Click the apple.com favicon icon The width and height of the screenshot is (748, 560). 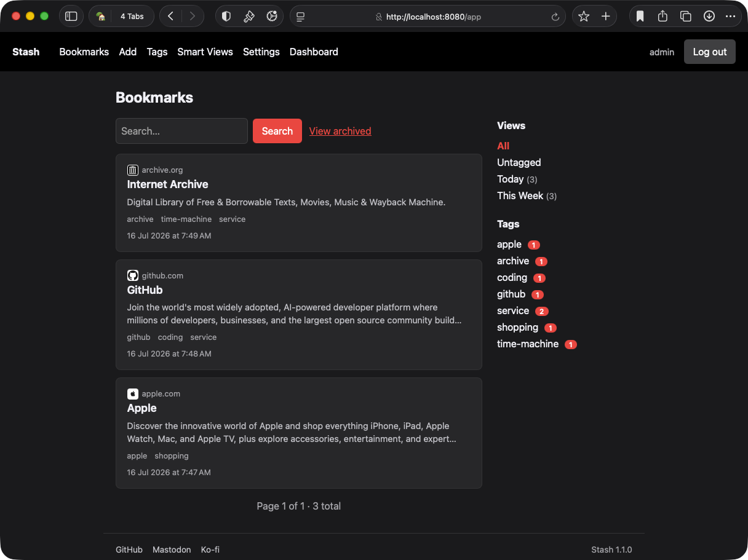132,394
